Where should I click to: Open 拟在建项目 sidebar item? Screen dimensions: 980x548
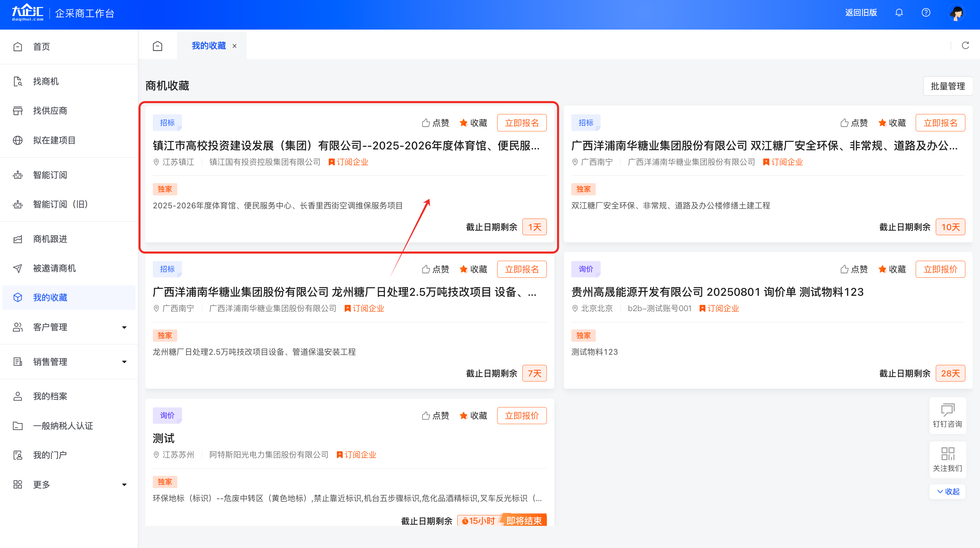point(69,140)
